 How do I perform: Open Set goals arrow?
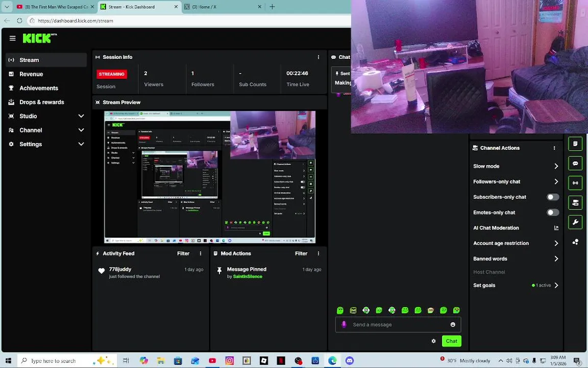(x=556, y=285)
